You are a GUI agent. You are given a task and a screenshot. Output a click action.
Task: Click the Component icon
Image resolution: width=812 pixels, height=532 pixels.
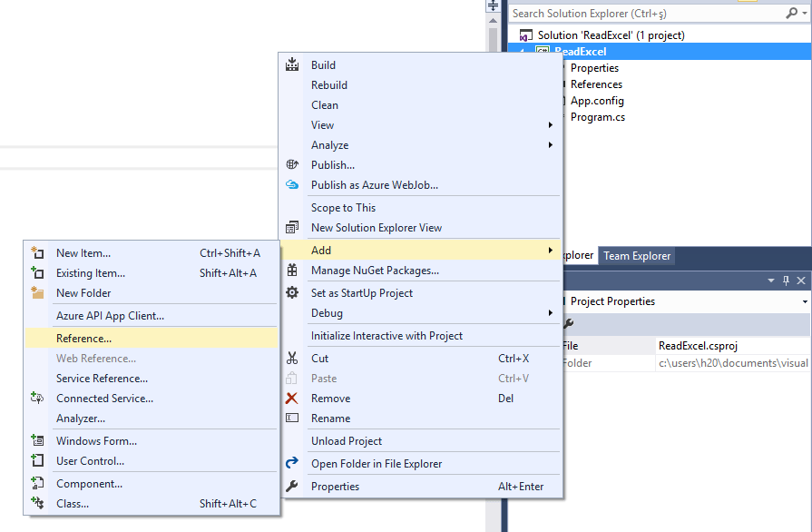[37, 483]
